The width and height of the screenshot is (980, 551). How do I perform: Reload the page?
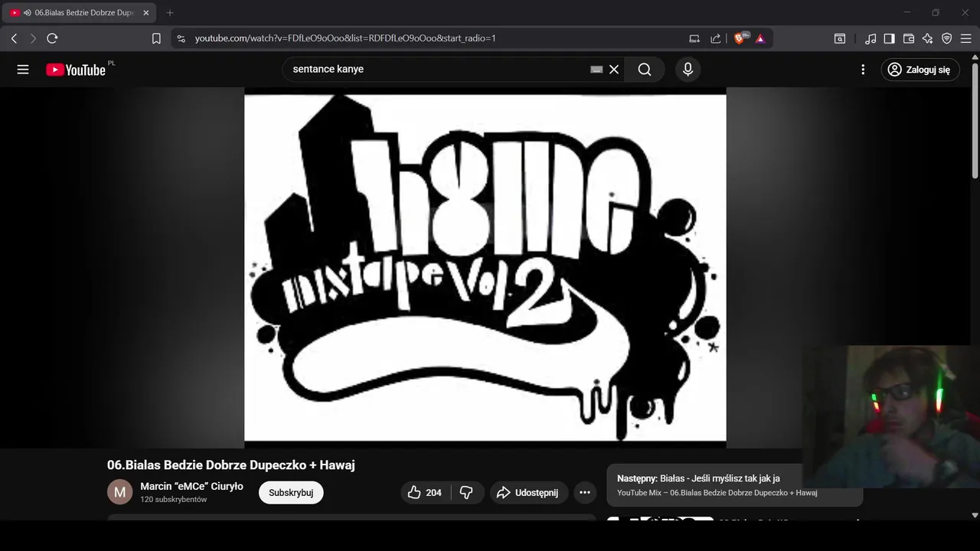[52, 38]
